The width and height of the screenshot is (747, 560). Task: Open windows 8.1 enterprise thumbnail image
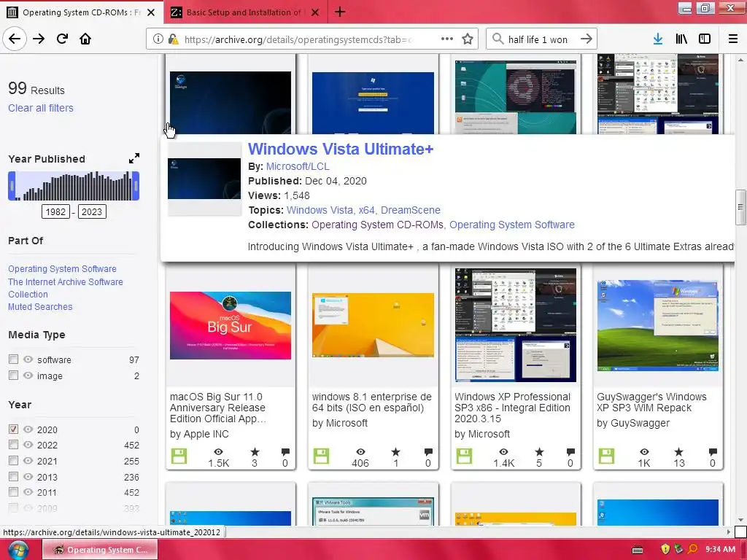tap(373, 325)
